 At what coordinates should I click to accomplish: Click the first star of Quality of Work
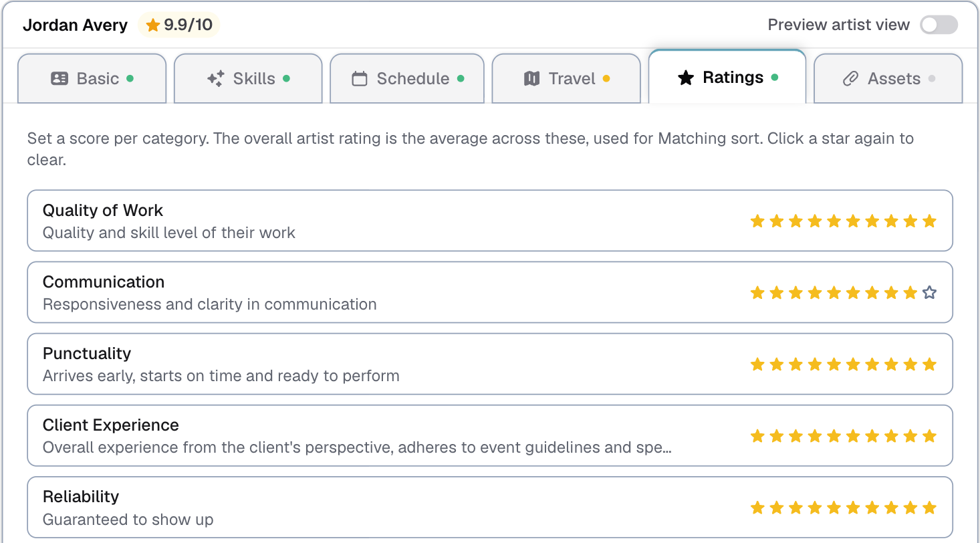[757, 221]
